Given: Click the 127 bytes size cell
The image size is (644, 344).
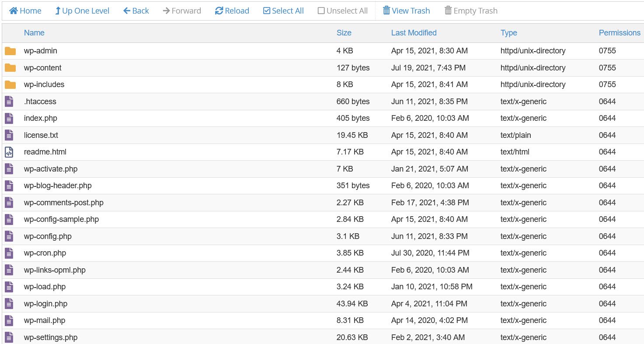Looking at the screenshot, I should pos(353,68).
